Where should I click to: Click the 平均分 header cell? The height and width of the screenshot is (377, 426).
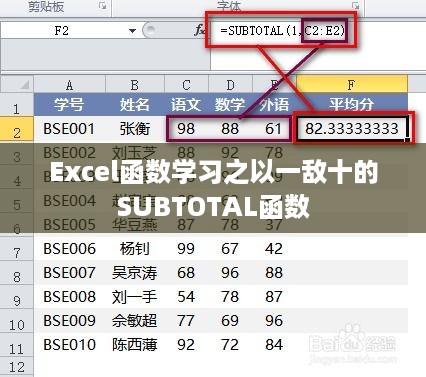tap(351, 105)
